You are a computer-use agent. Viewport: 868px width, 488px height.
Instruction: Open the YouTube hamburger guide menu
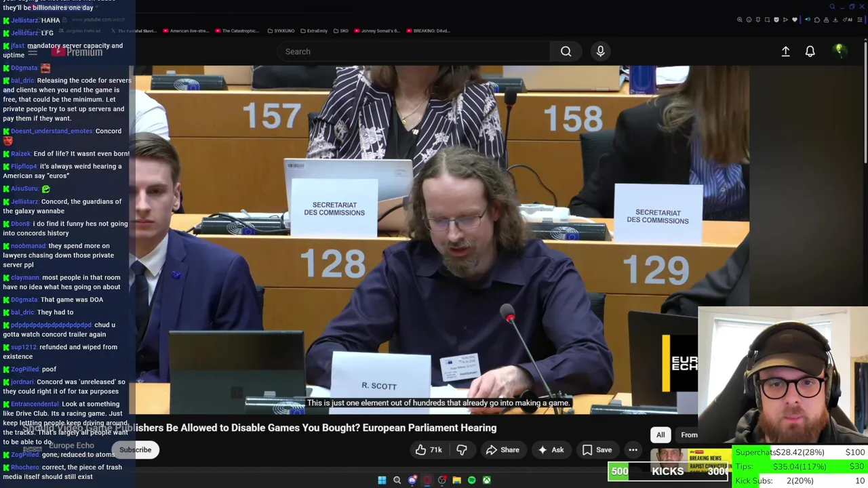coord(32,52)
